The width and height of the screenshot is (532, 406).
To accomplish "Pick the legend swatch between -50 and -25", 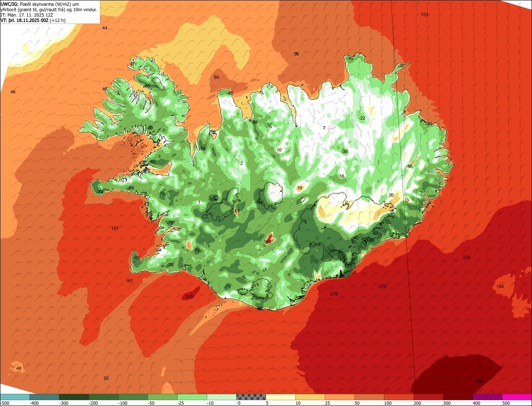I will click(x=163, y=397).
